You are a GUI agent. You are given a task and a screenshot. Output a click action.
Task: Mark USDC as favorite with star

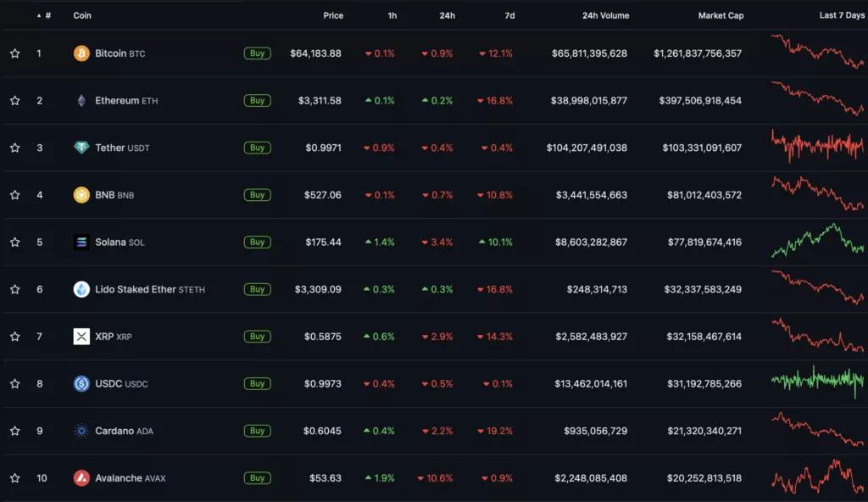click(15, 383)
